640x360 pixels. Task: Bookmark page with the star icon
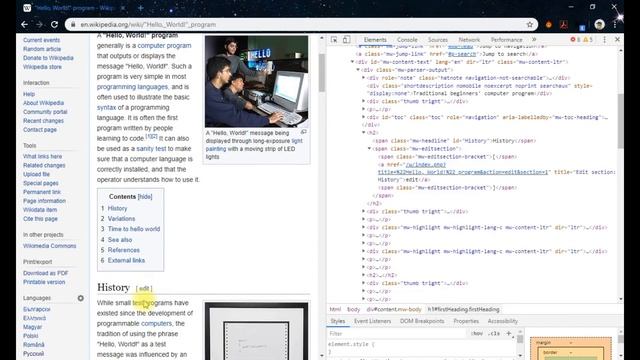point(530,24)
